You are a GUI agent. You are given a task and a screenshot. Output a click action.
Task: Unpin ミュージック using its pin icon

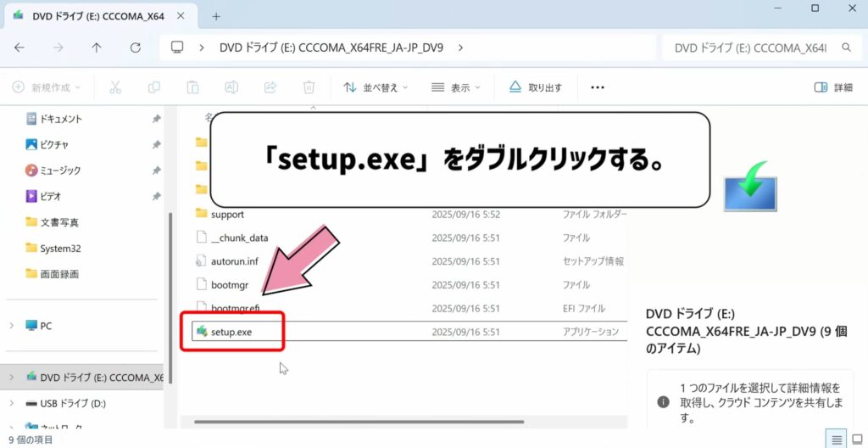click(x=156, y=171)
